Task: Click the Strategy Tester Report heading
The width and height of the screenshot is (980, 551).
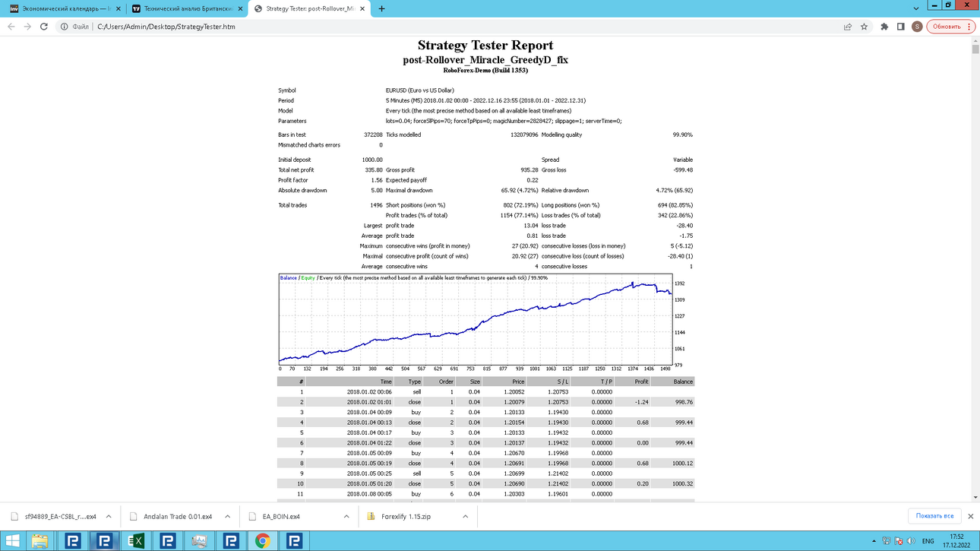Action: coord(485,45)
